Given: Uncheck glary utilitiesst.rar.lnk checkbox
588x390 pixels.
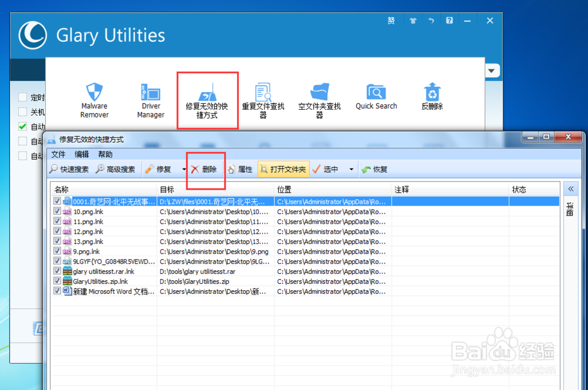Looking at the screenshot, I should click(57, 271).
